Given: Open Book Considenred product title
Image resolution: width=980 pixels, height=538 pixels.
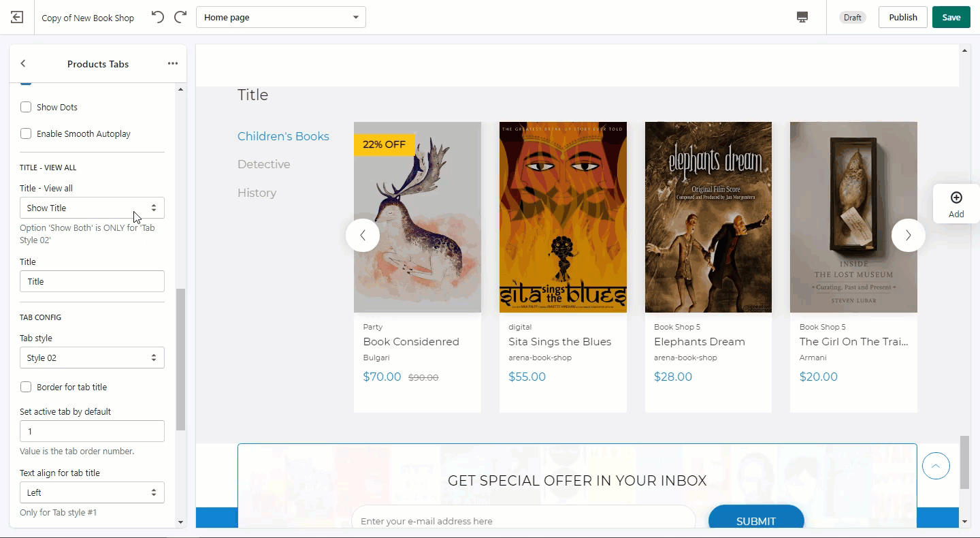Looking at the screenshot, I should pos(411,342).
